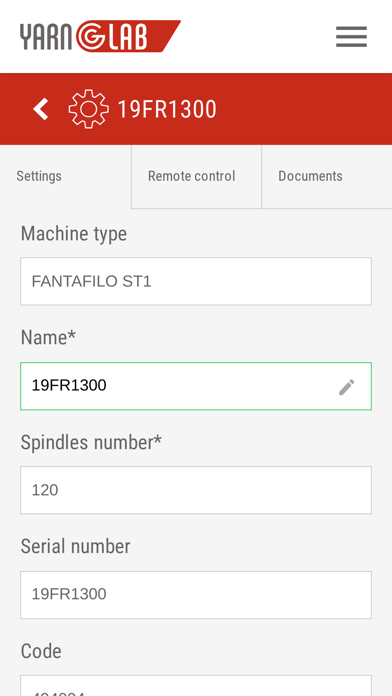Click the pencil edit icon in the Name field
The width and height of the screenshot is (392, 696).
pos(347,387)
